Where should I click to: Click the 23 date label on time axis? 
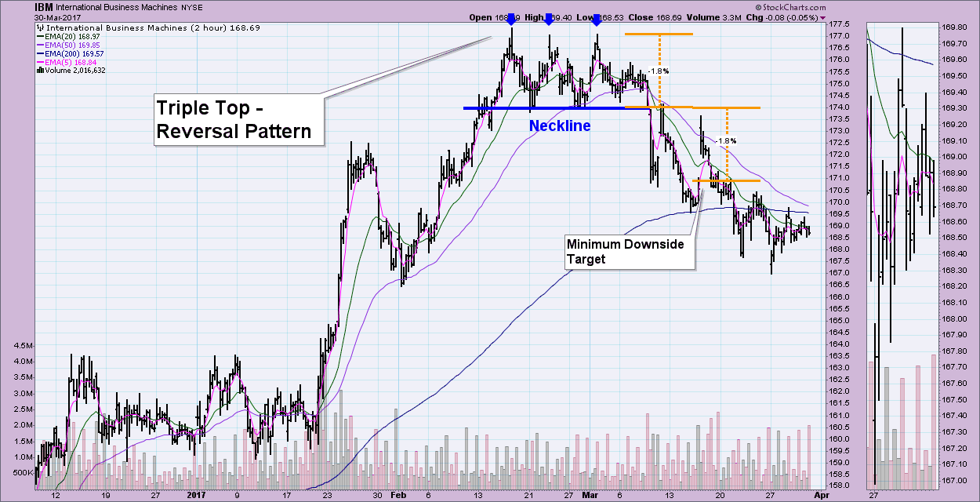pyautogui.click(x=328, y=496)
